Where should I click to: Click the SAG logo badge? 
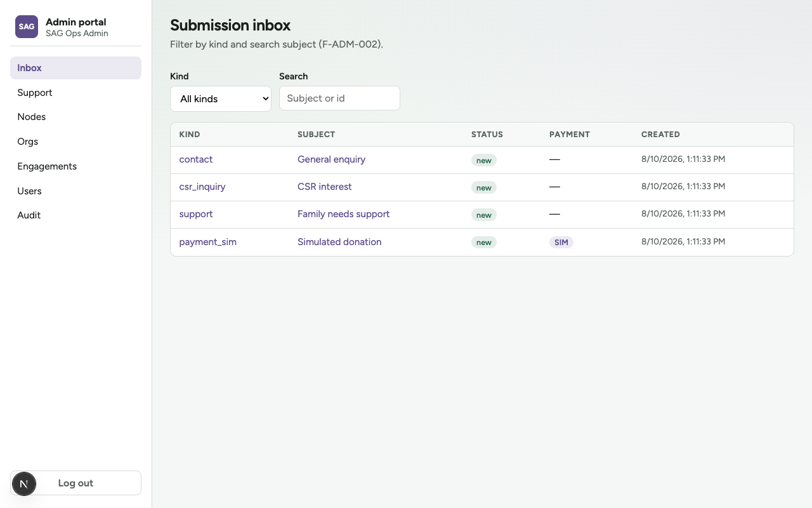tap(27, 27)
